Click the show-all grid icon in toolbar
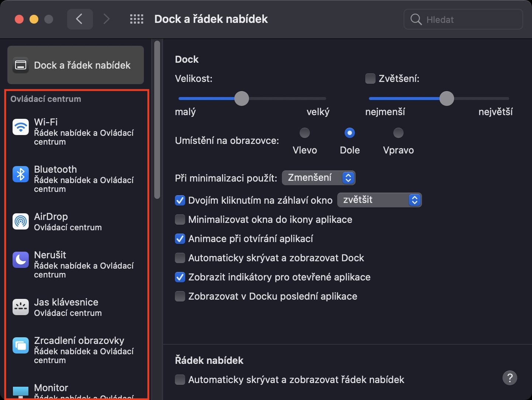 pos(137,19)
